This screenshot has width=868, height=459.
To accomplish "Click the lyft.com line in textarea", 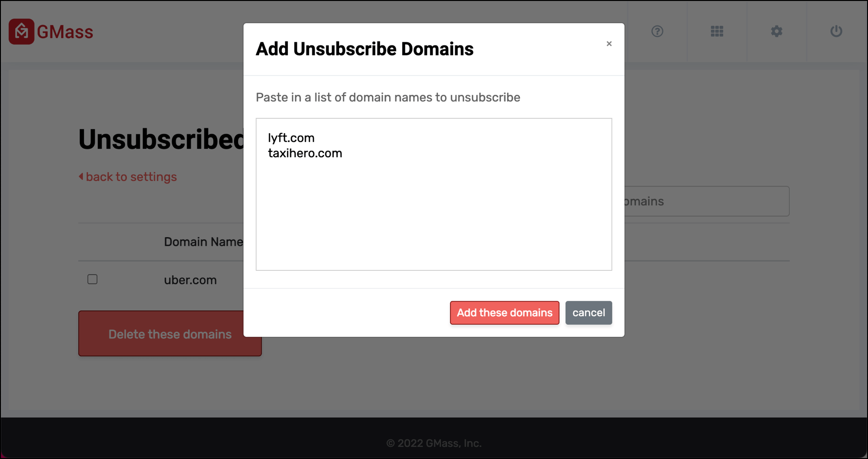I will pos(291,138).
